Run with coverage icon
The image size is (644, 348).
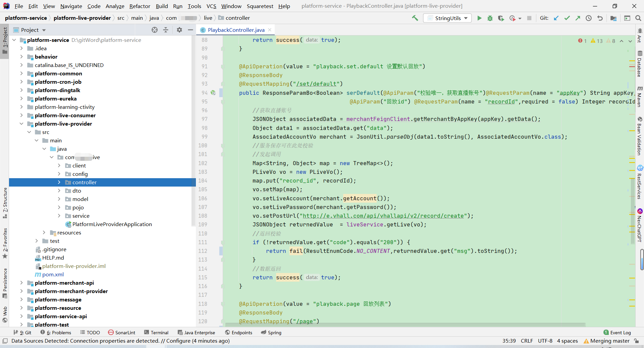pyautogui.click(x=501, y=18)
